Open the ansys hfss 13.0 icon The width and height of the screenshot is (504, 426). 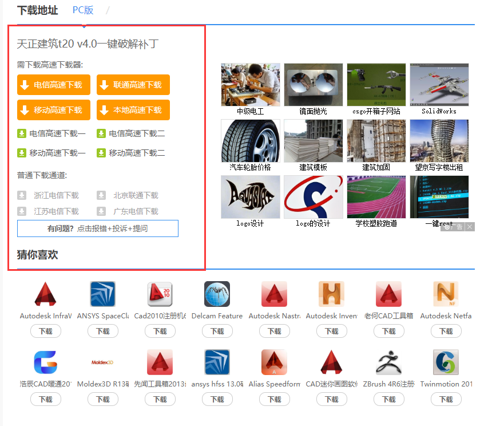point(217,362)
